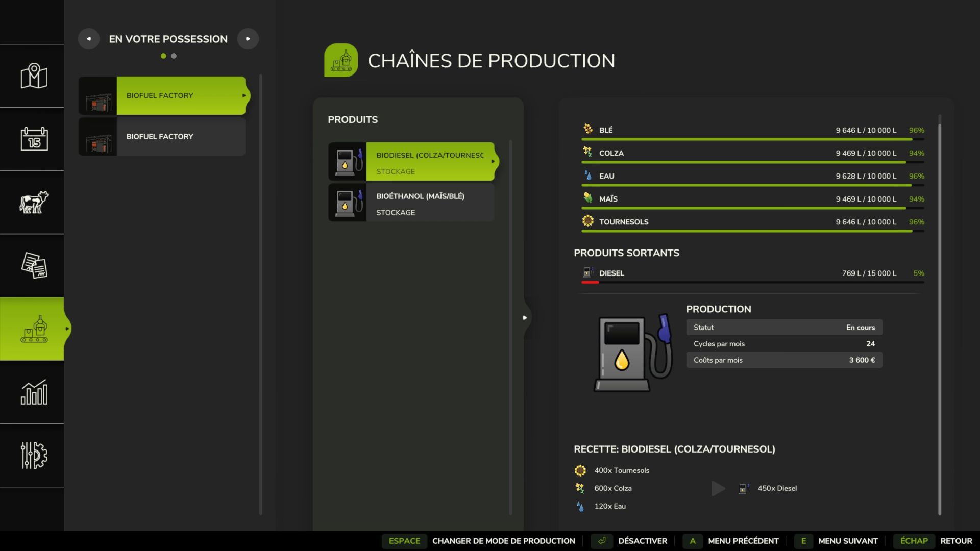Viewport: 980px width, 551px height.
Task: Expand the side panel arrow handle
Action: 525,317
